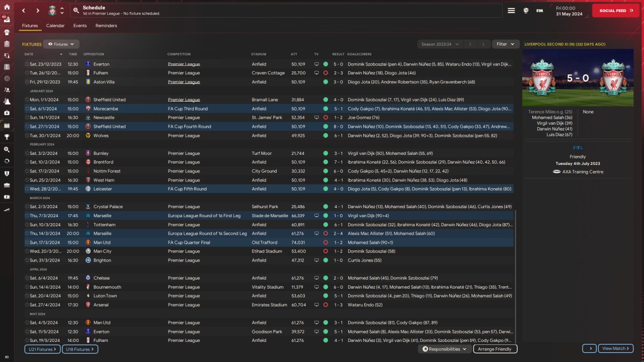Click the Arrange Friendly button
Screen dimensions: 644x362
495,349
